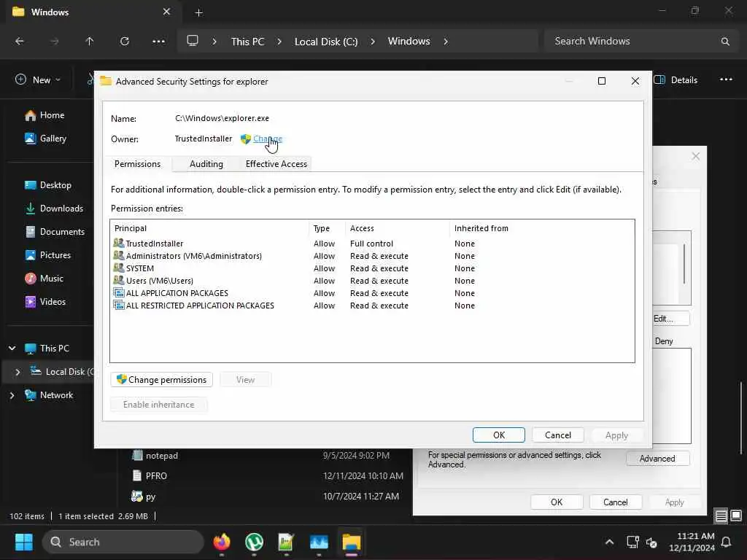Screen dimensions: 747x560
Task: Switch to the Effective Access tab
Action: [x=276, y=164]
